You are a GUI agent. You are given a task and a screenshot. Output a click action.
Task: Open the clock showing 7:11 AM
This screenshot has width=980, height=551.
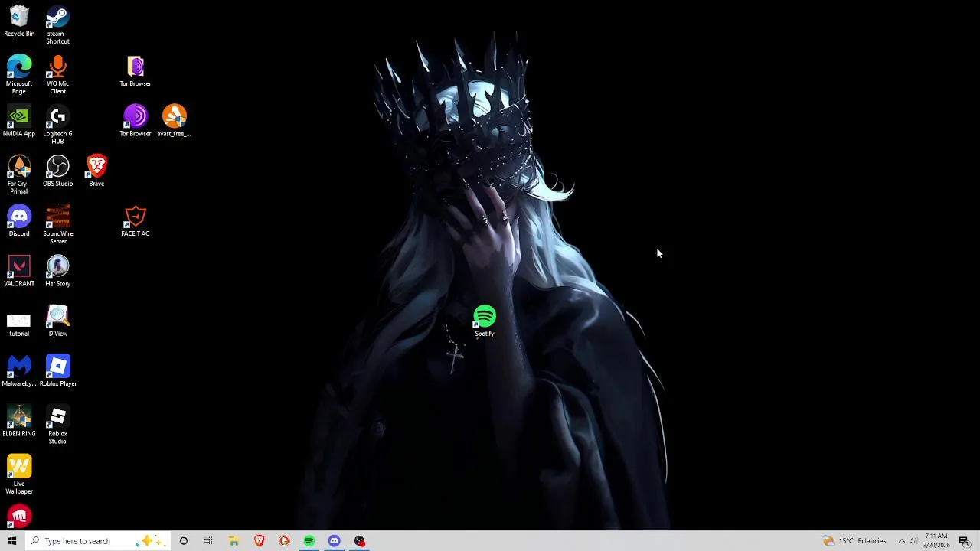936,541
